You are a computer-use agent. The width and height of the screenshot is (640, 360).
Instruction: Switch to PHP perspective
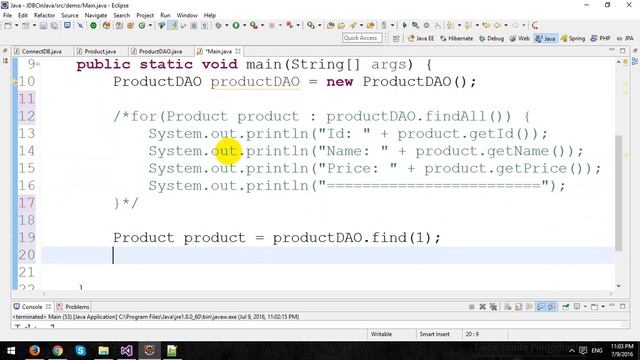pyautogui.click(x=600, y=38)
